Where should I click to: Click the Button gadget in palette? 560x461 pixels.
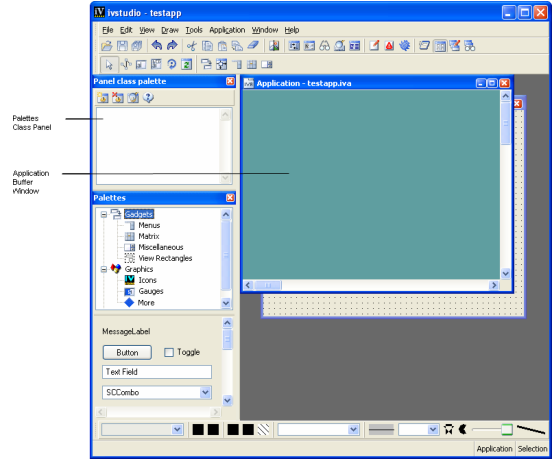127,352
